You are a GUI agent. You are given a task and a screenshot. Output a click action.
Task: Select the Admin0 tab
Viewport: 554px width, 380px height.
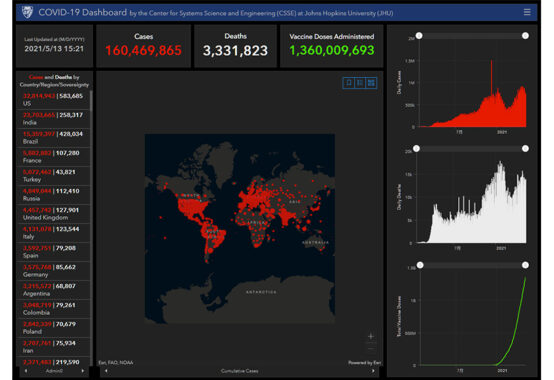pyautogui.click(x=54, y=371)
